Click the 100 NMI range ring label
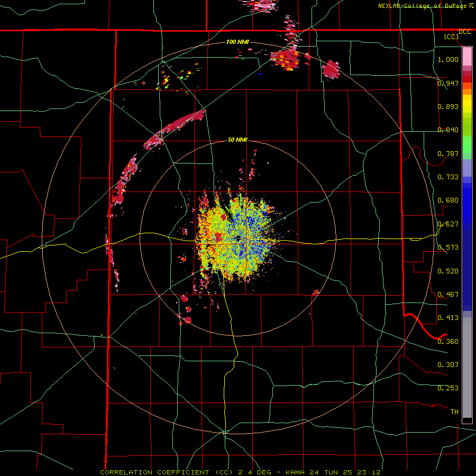The height and width of the screenshot is (476, 476). click(237, 42)
